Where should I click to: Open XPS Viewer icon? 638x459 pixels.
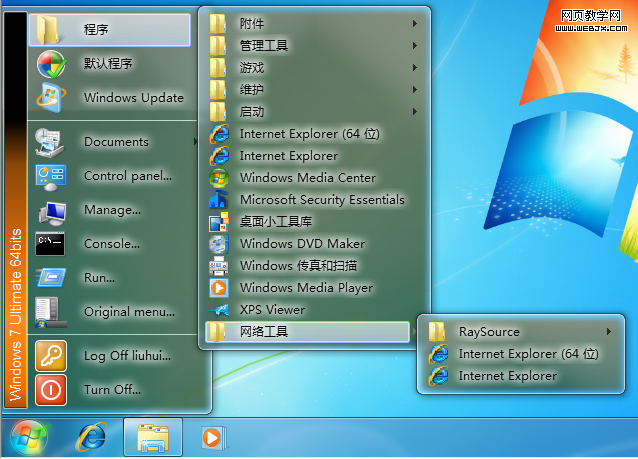click(x=219, y=310)
